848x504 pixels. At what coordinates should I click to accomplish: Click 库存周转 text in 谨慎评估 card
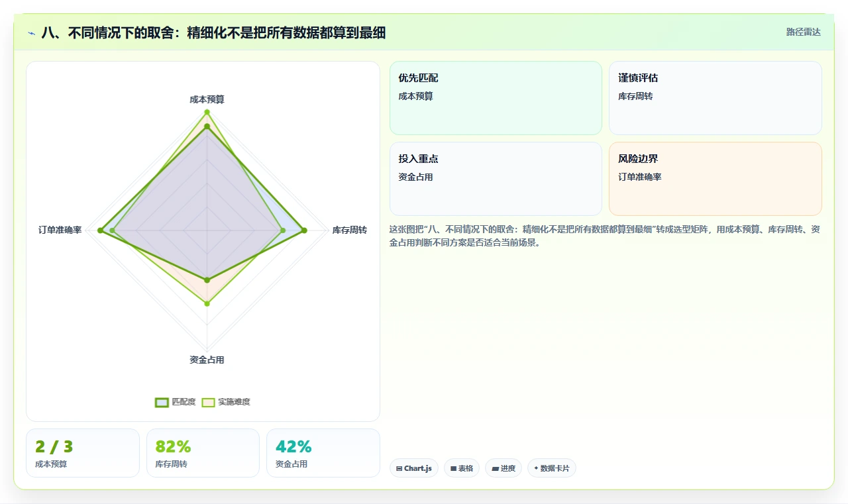pos(635,96)
